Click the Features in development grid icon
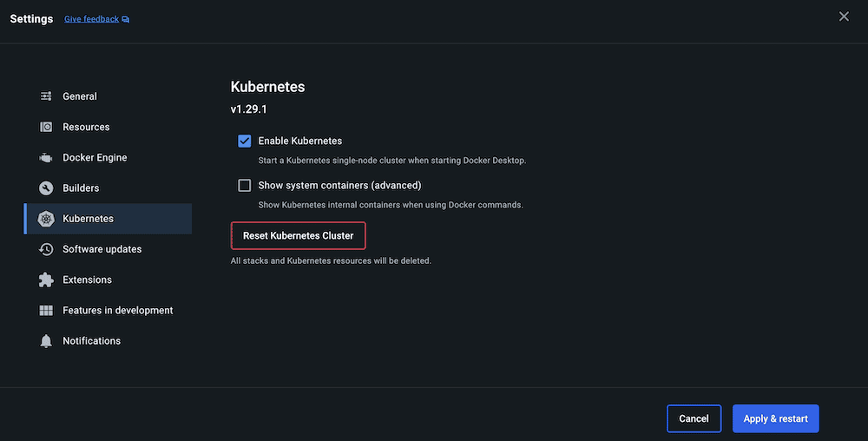Screen dimensions: 868x441 46,311
